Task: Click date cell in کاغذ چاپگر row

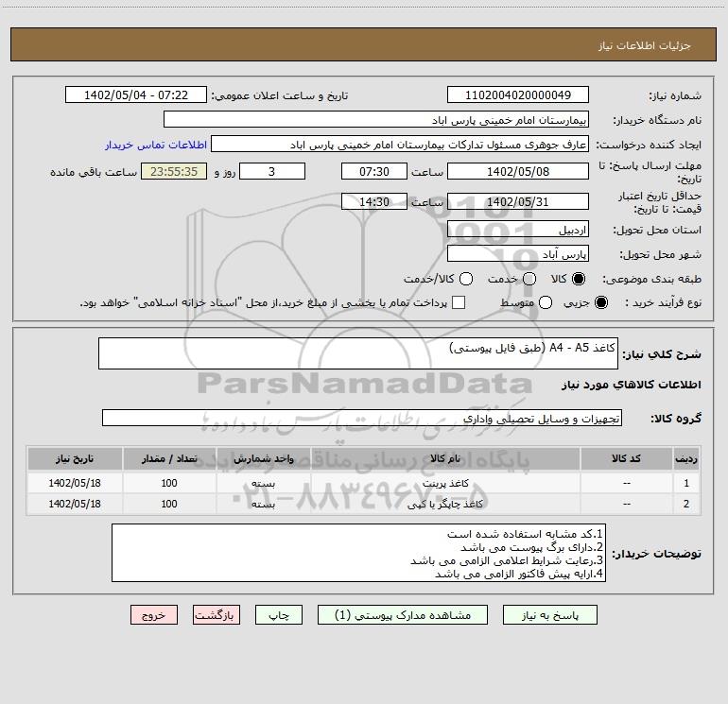Action: click(75, 504)
